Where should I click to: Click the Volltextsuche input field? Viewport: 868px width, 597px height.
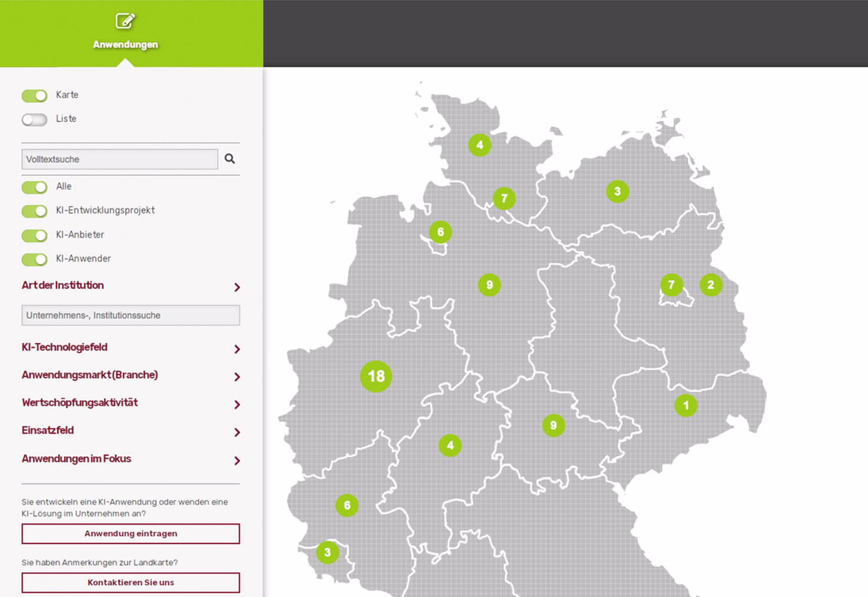click(119, 159)
